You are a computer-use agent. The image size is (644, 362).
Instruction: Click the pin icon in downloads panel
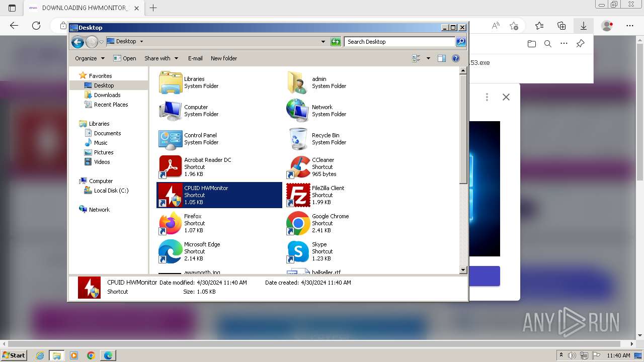pyautogui.click(x=580, y=44)
